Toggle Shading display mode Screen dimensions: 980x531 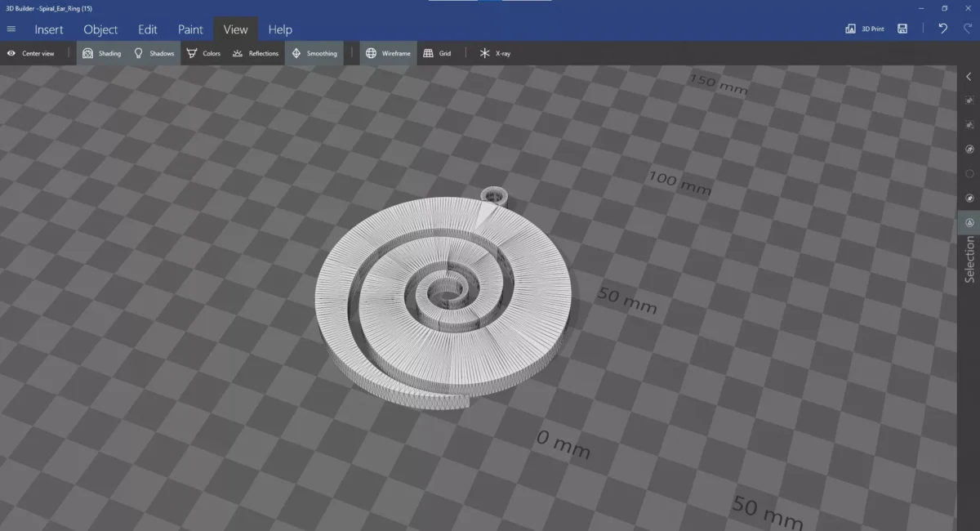pyautogui.click(x=102, y=53)
